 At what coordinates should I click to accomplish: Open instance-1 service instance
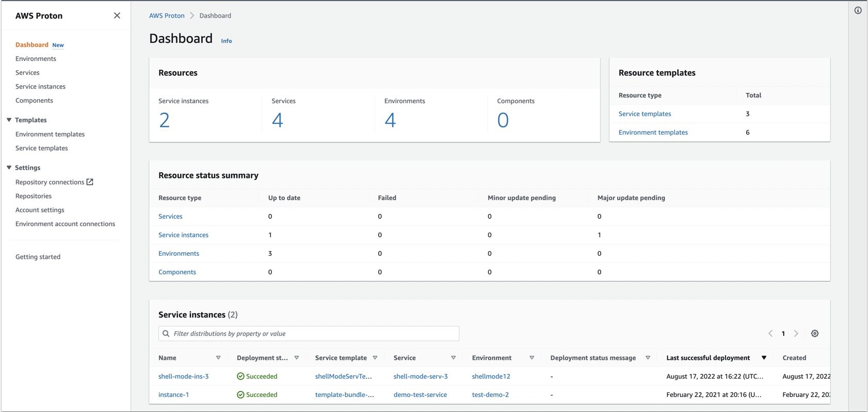click(x=173, y=395)
